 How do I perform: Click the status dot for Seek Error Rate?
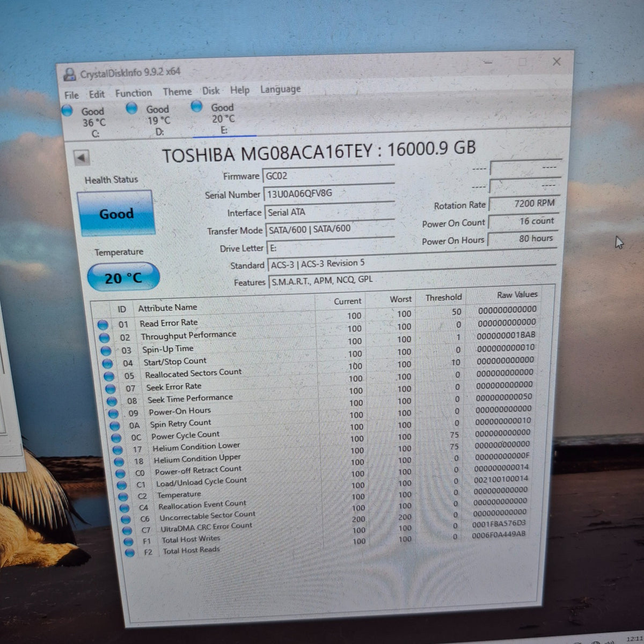111,389
